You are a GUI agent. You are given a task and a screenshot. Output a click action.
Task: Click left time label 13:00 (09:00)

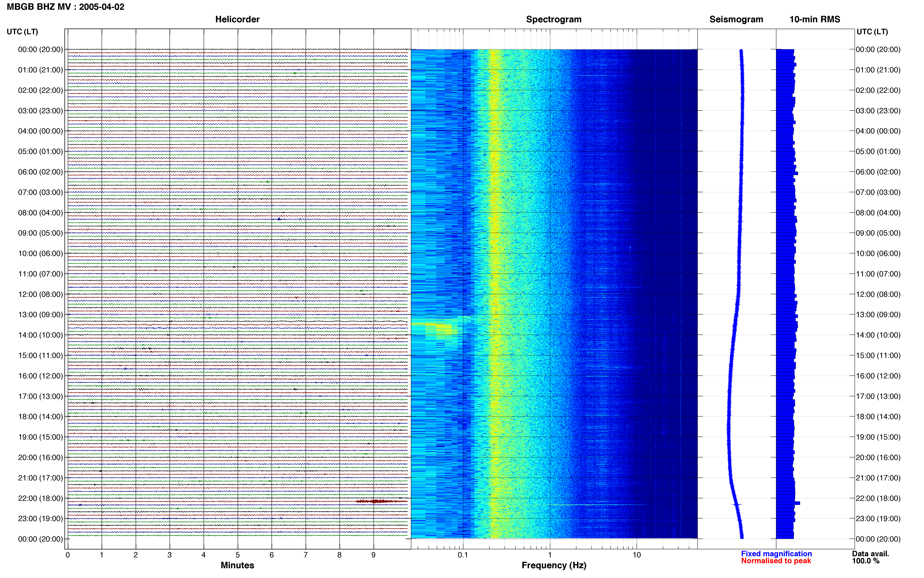tap(41, 314)
